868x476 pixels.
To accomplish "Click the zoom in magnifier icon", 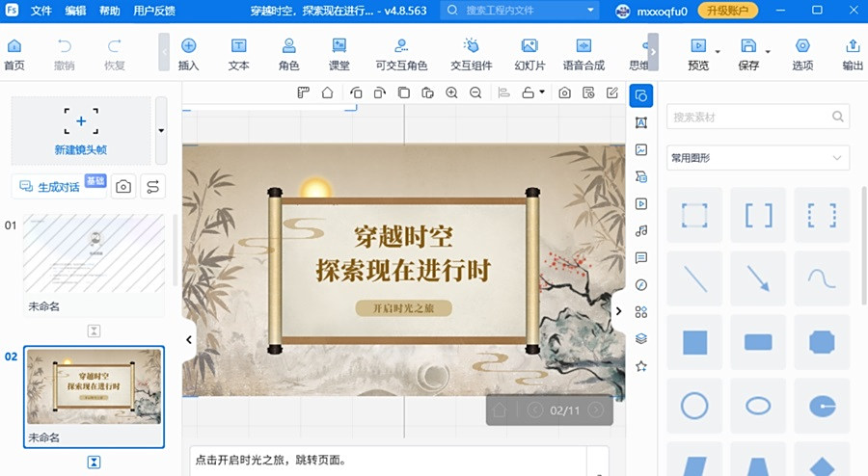I will [451, 93].
